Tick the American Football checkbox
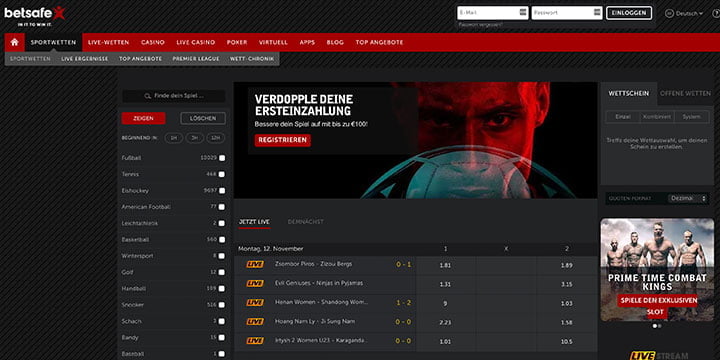This screenshot has width=720, height=360. pyautogui.click(x=222, y=207)
